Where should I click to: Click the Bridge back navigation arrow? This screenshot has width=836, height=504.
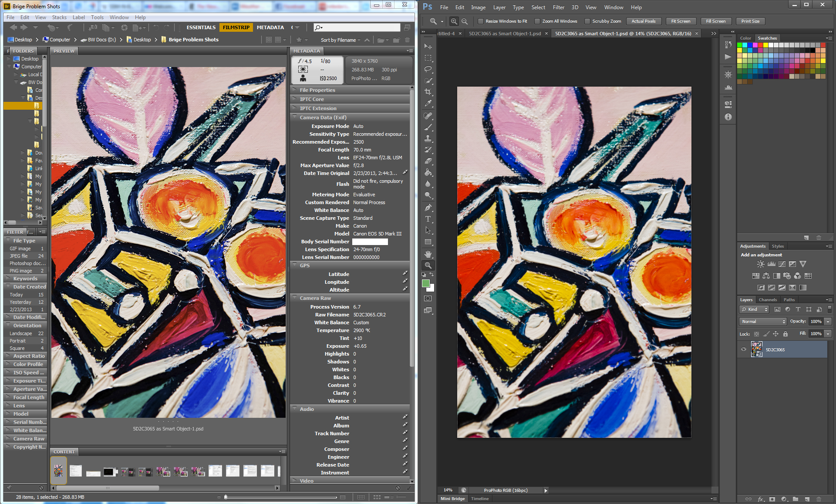(x=13, y=27)
